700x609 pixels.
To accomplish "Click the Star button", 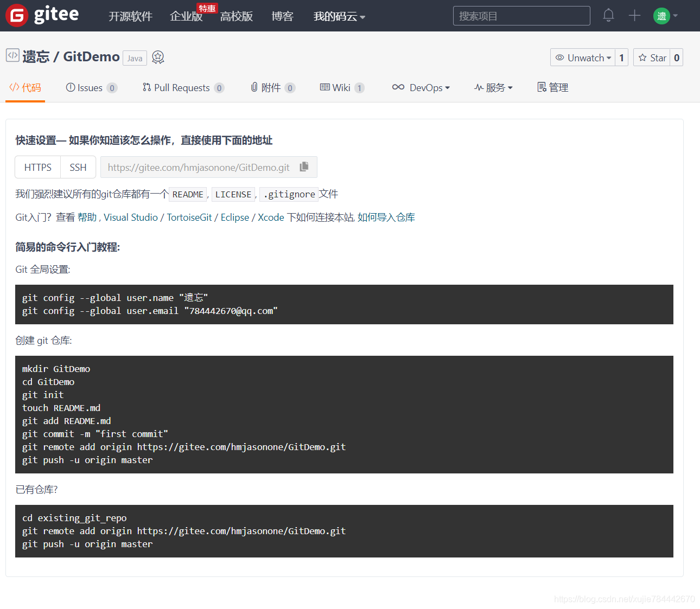I will (x=652, y=57).
